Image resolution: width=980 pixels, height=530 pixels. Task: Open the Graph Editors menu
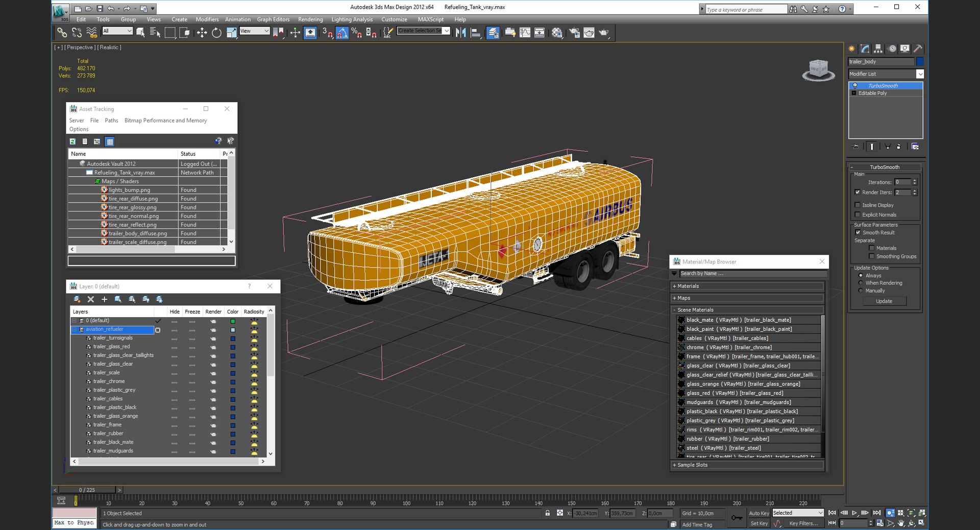[273, 19]
